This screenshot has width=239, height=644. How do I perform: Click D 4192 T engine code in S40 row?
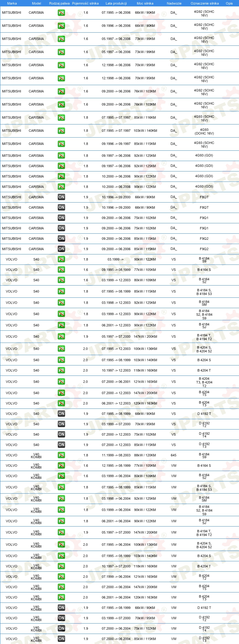(x=204, y=414)
